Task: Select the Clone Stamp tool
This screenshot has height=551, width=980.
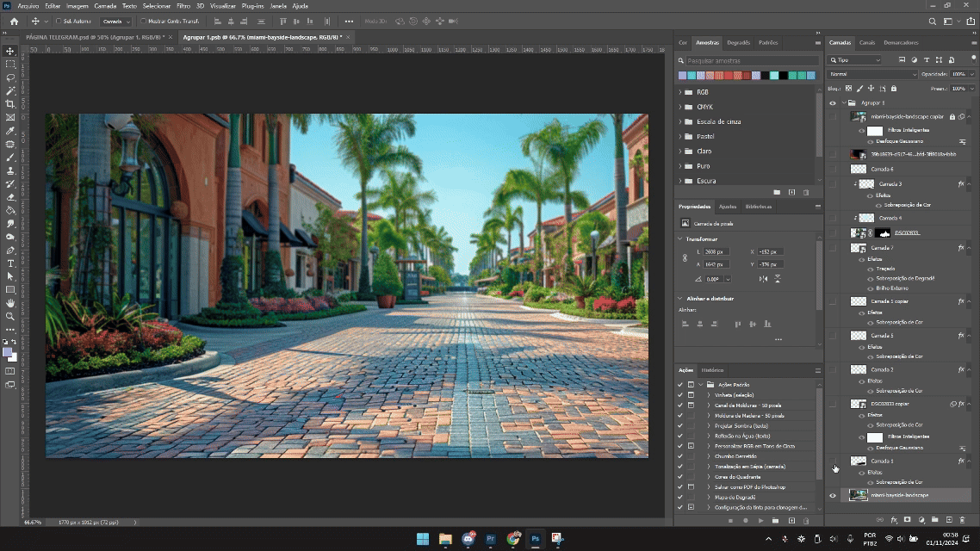Action: pyautogui.click(x=10, y=170)
